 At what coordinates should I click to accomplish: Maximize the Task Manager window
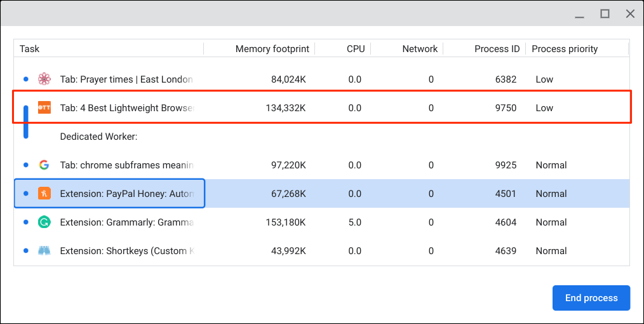point(605,13)
